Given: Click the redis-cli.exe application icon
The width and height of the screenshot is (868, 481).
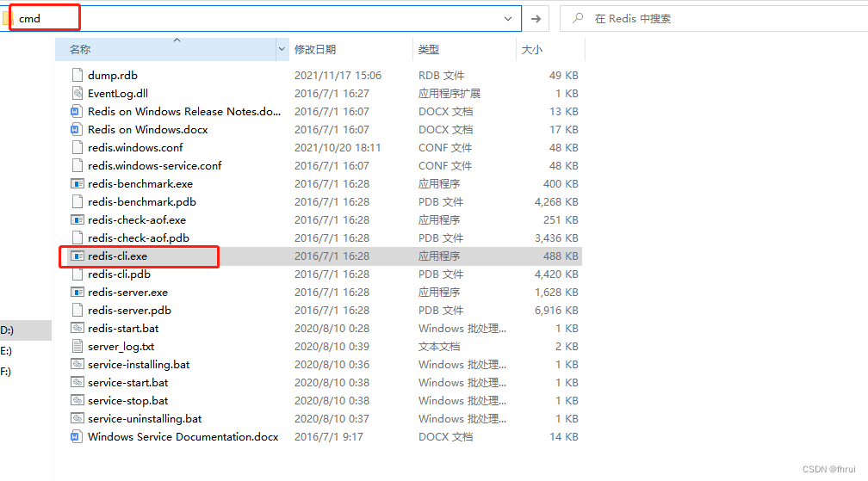Looking at the screenshot, I should tap(77, 256).
